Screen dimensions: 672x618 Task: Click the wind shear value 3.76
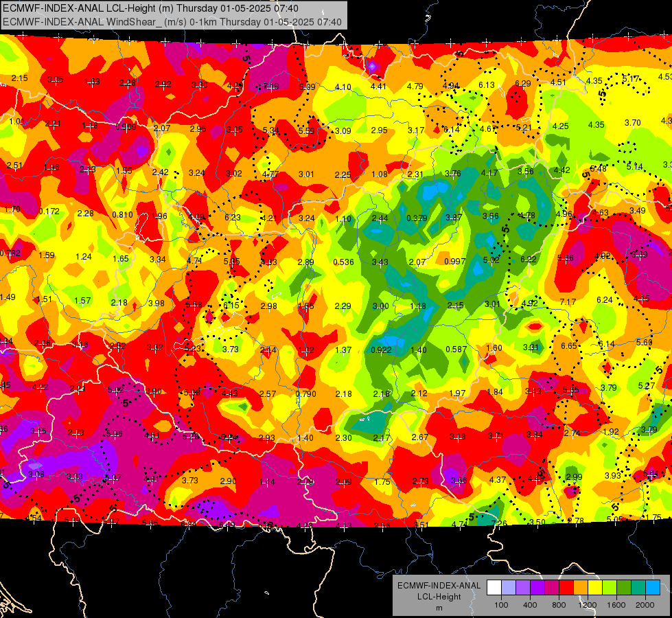[x=453, y=173]
